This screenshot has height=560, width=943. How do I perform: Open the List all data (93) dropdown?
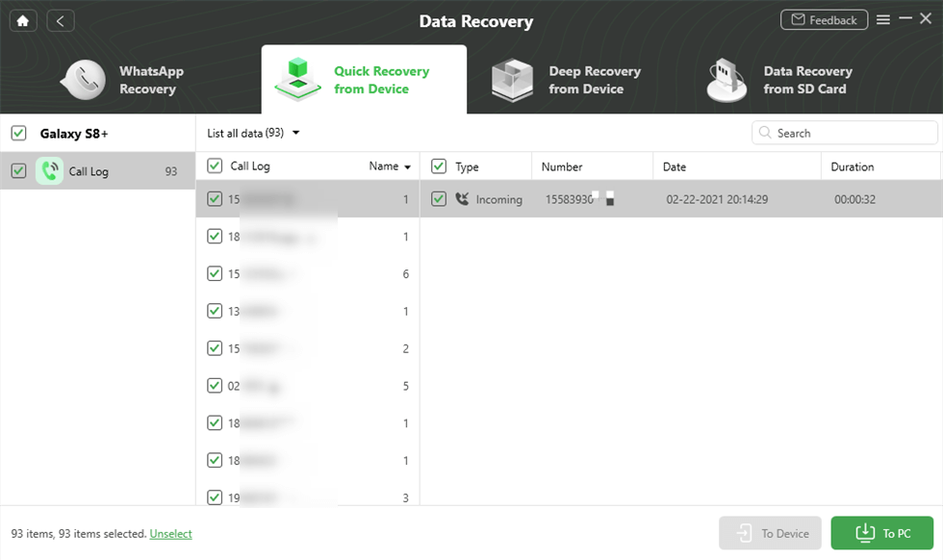[x=253, y=133]
